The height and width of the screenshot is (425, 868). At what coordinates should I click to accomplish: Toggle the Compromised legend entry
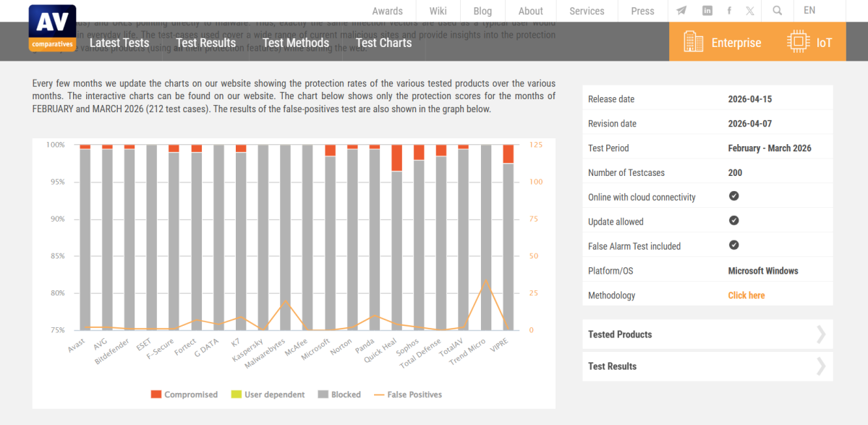(x=184, y=395)
